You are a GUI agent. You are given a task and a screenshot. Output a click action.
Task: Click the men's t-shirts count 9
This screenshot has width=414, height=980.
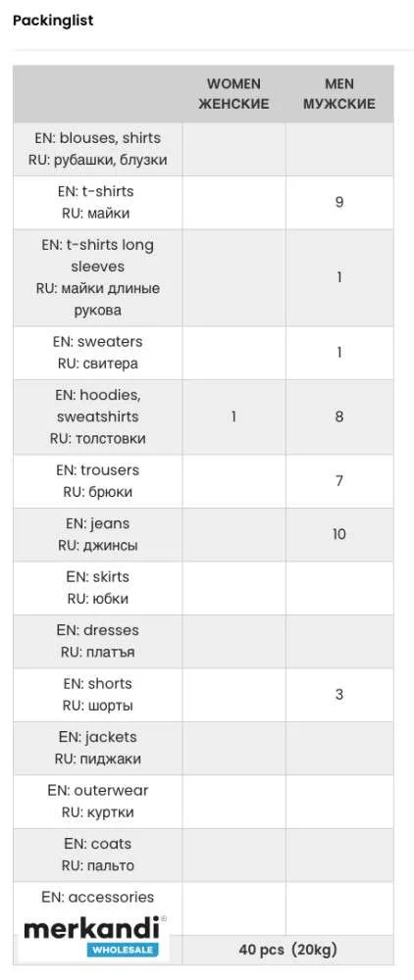(x=339, y=202)
